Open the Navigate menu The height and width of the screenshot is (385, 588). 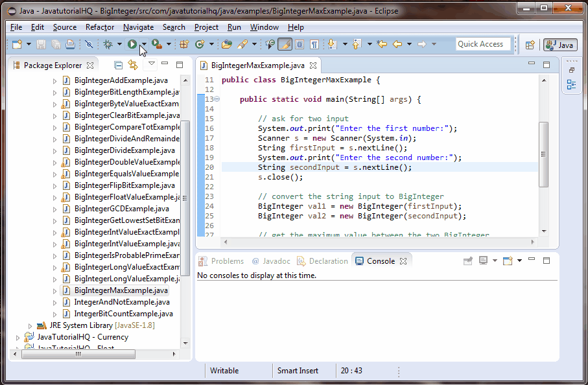[138, 27]
